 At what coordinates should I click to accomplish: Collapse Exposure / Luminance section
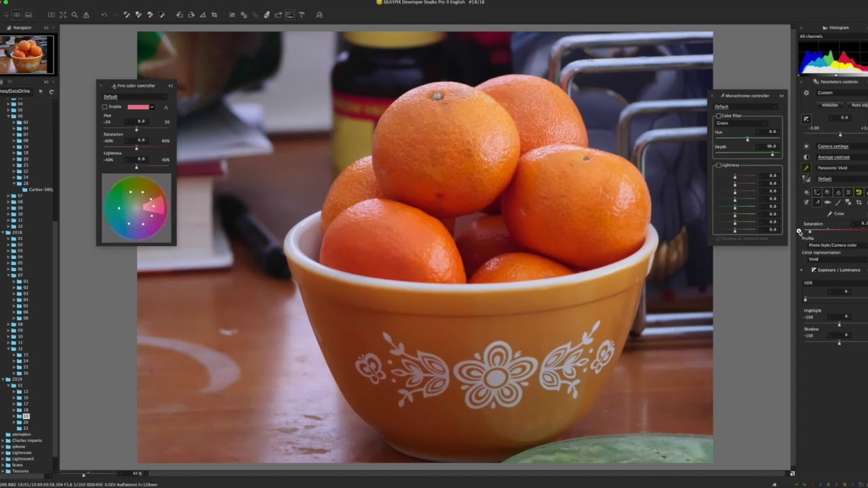(802, 270)
